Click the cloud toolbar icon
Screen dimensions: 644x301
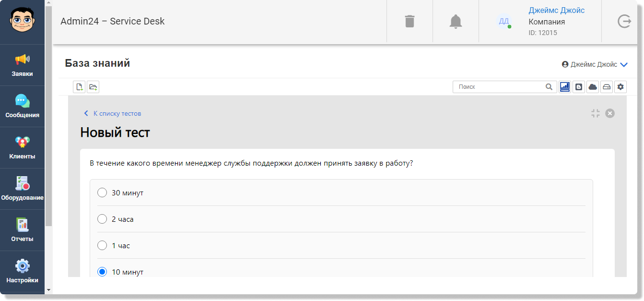593,87
